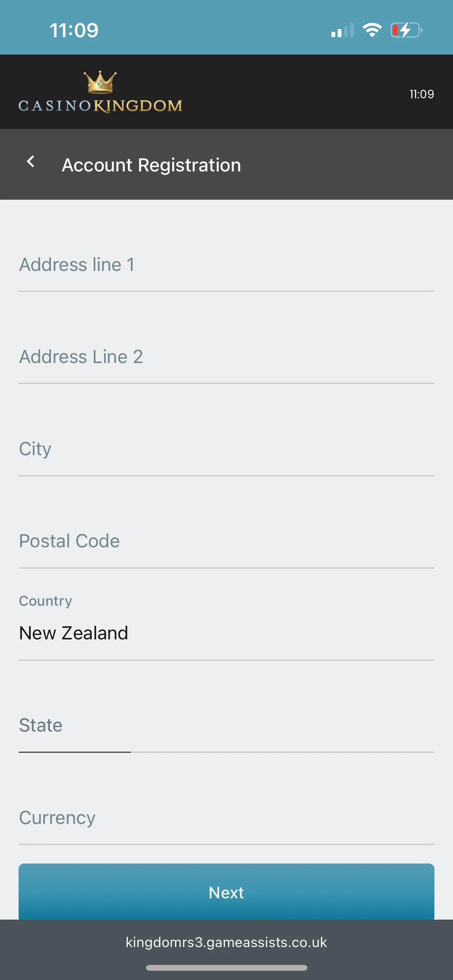
Task: Open the Currency dropdown
Action: click(x=226, y=818)
